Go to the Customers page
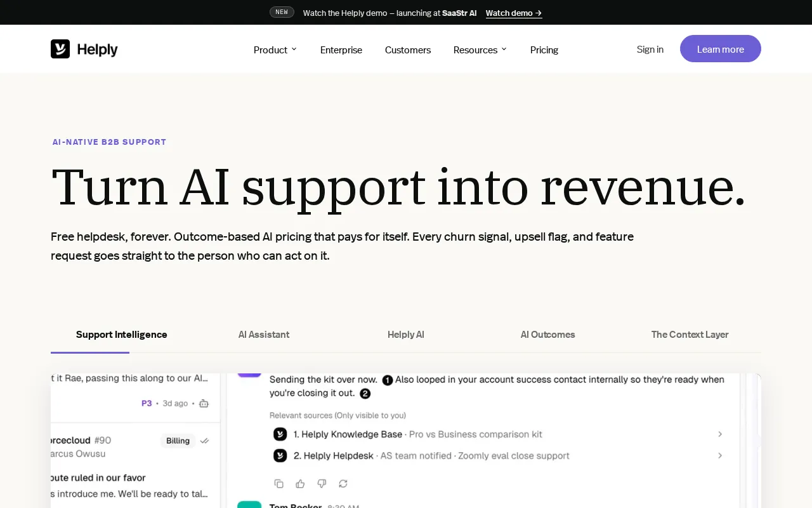 click(408, 50)
